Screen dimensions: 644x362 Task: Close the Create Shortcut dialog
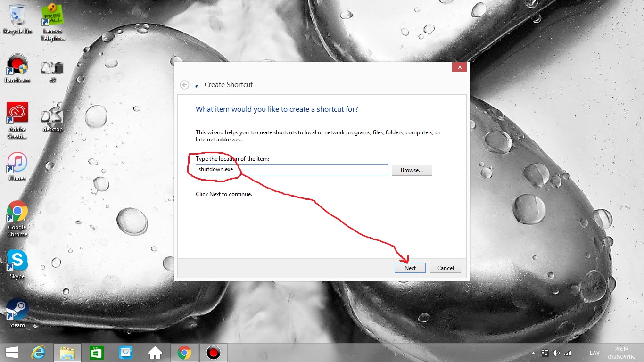459,67
